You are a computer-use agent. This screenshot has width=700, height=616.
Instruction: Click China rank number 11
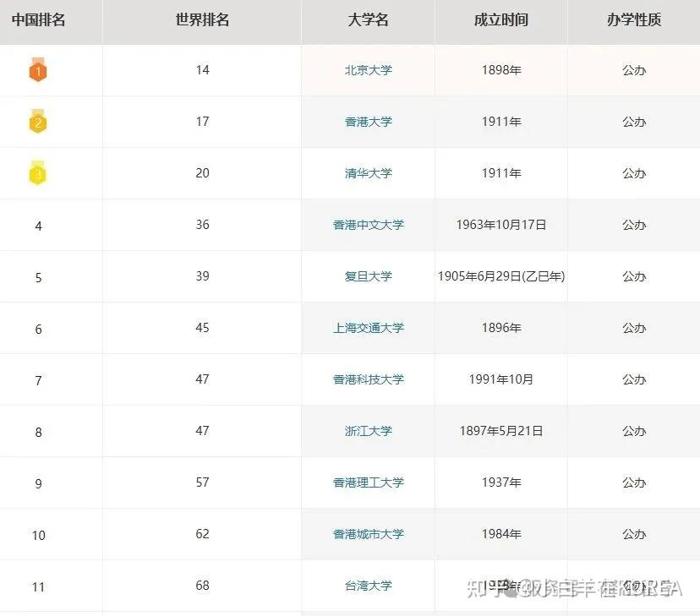[38, 587]
